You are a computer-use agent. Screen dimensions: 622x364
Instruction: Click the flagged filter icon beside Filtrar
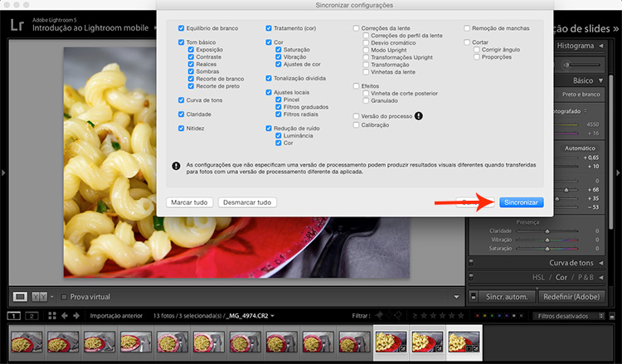(380, 316)
